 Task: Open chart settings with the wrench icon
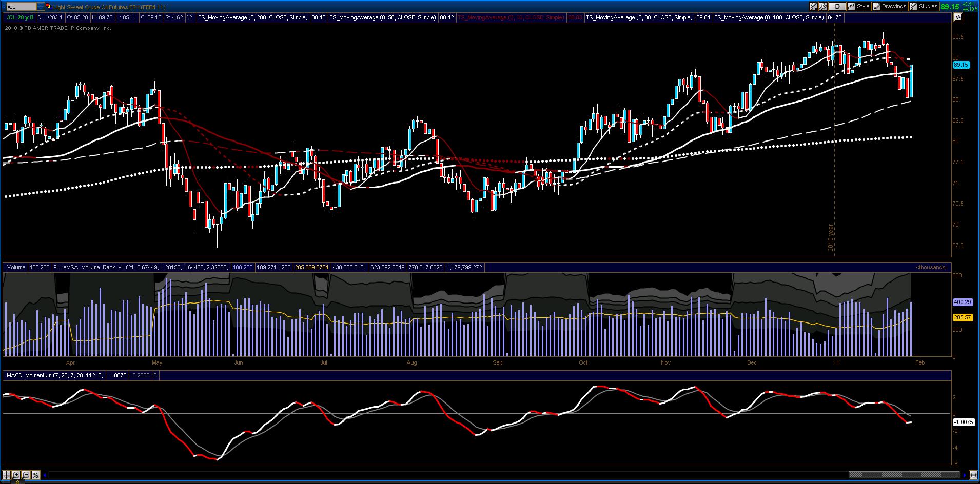click(x=824, y=7)
